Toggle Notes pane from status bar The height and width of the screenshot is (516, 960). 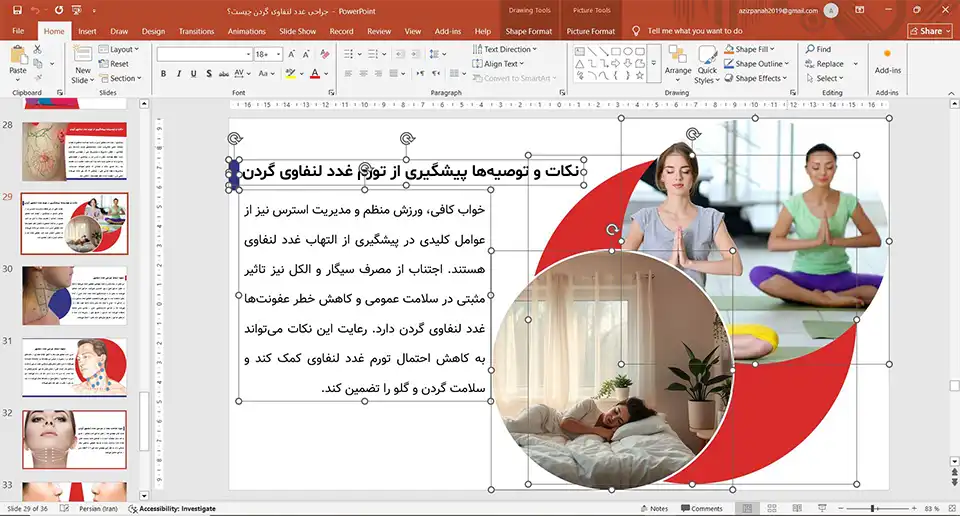coord(654,509)
